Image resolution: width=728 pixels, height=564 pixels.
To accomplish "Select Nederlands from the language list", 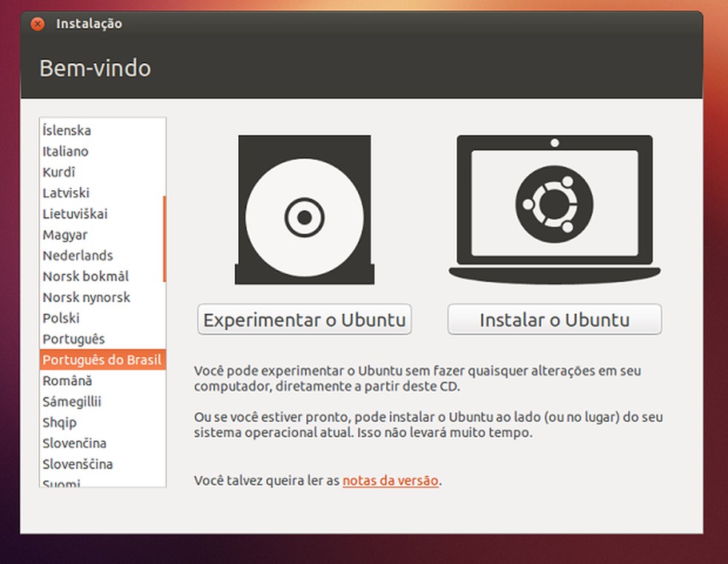I will coord(77,255).
